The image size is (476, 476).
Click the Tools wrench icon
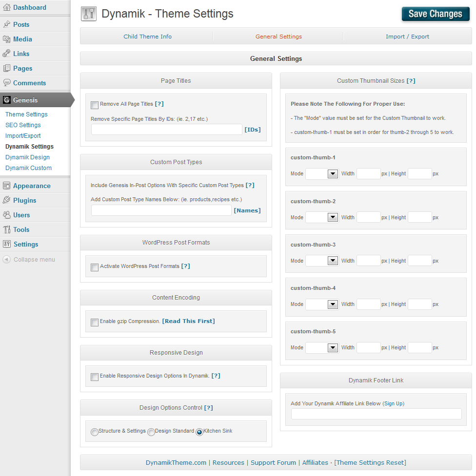7,229
